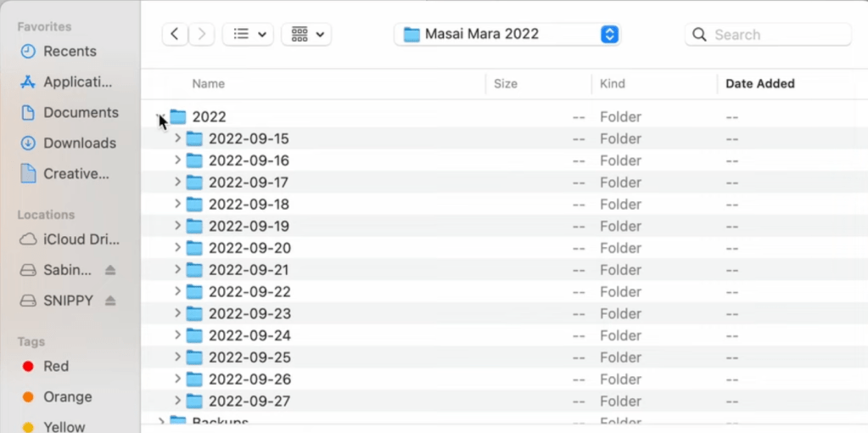Viewport: 868px width, 433px height.
Task: Click the back navigation arrow
Action: 174,35
